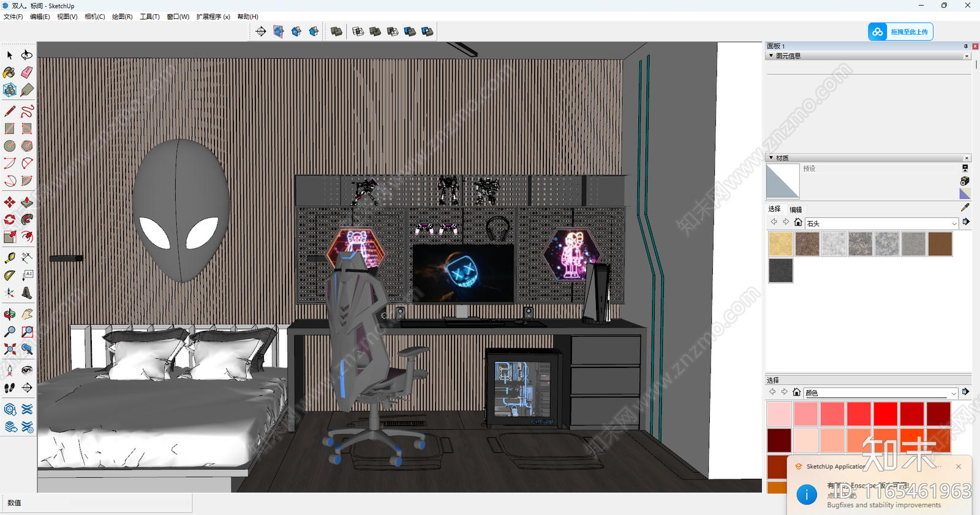Screen dimensions: 980x515
Task: Activate the Lasso select tool
Action: [27, 55]
